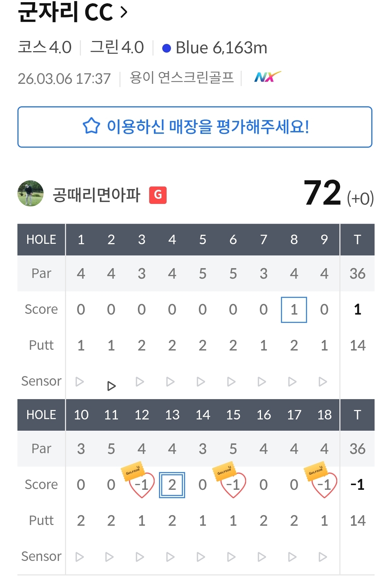Tap the star icon in rating banner
392x578 pixels.
pyautogui.click(x=91, y=126)
